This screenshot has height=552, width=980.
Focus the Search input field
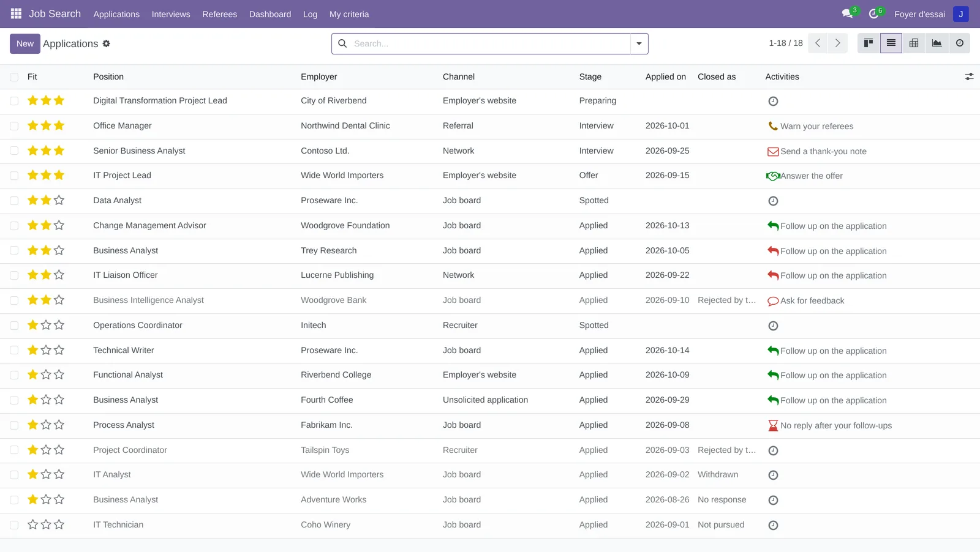point(490,43)
